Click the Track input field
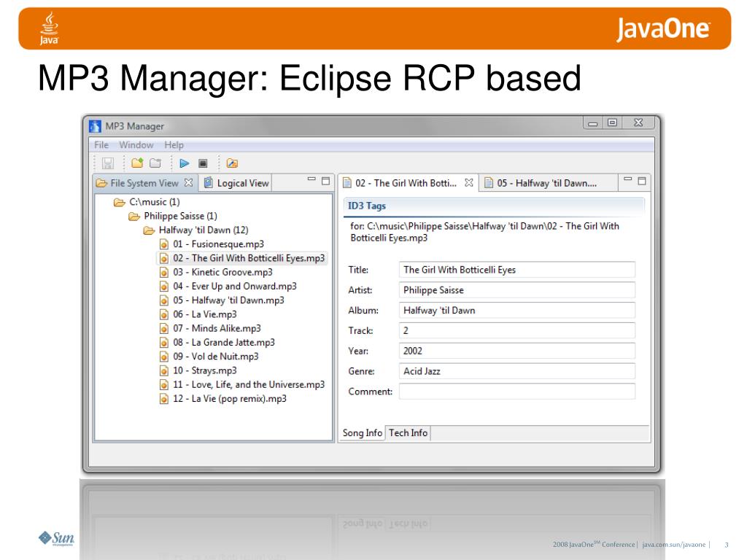Image resolution: width=747 pixels, height=560 pixels. [517, 330]
